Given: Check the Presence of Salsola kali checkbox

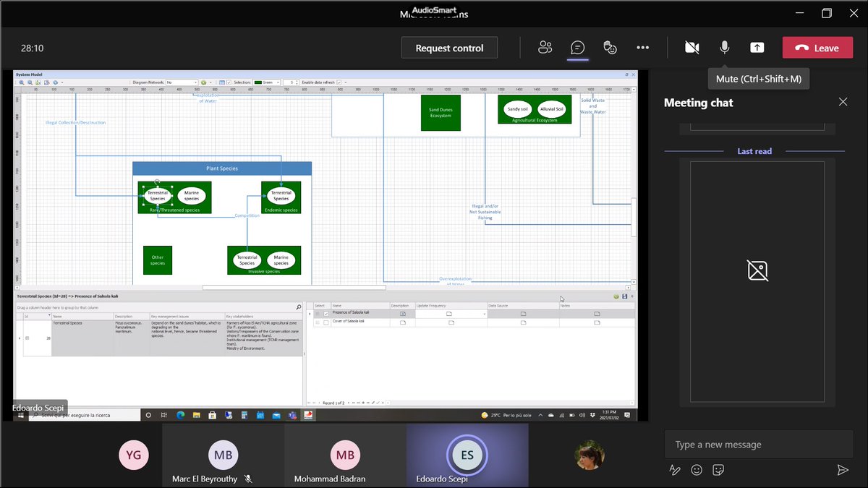Looking at the screenshot, I should click(x=325, y=314).
